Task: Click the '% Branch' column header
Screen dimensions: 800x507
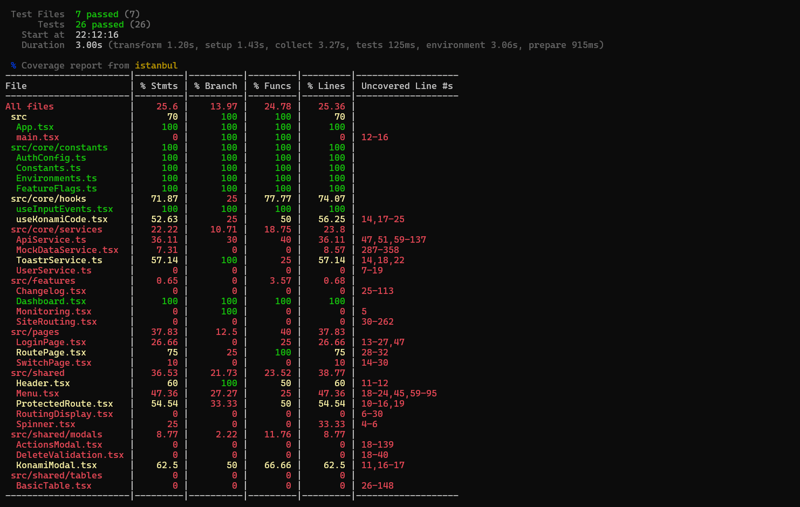Action: click(216, 86)
